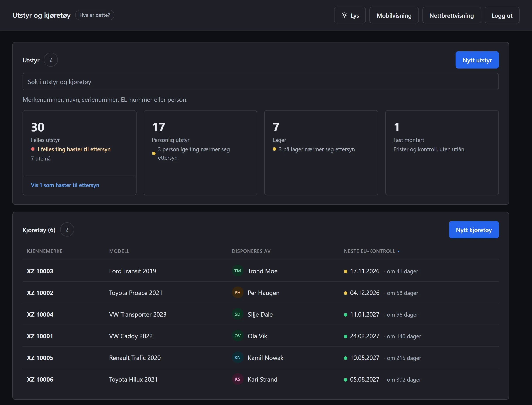Click TM avatar for Trond Moe

click(237, 271)
